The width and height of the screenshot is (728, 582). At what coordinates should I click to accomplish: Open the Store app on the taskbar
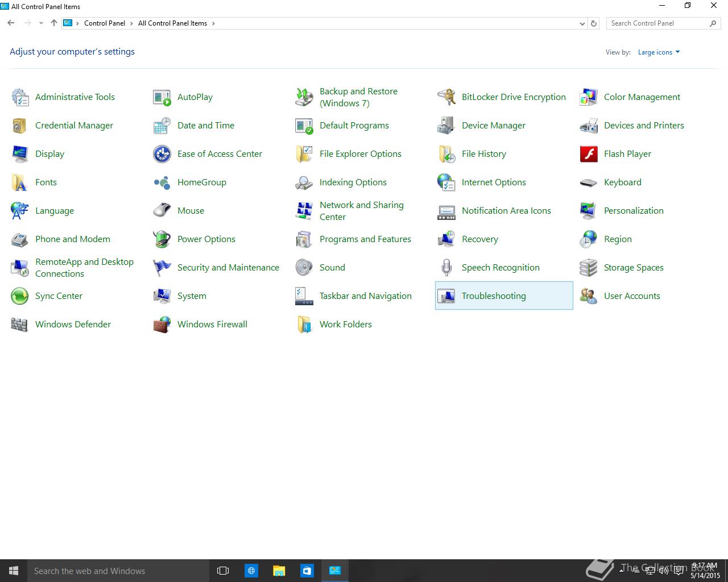coord(307,571)
